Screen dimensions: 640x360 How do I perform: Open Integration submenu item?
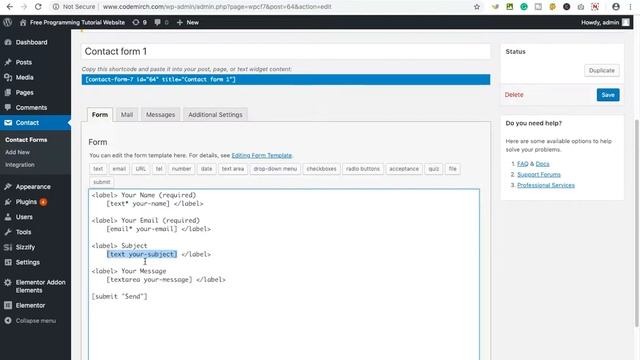coord(20,165)
